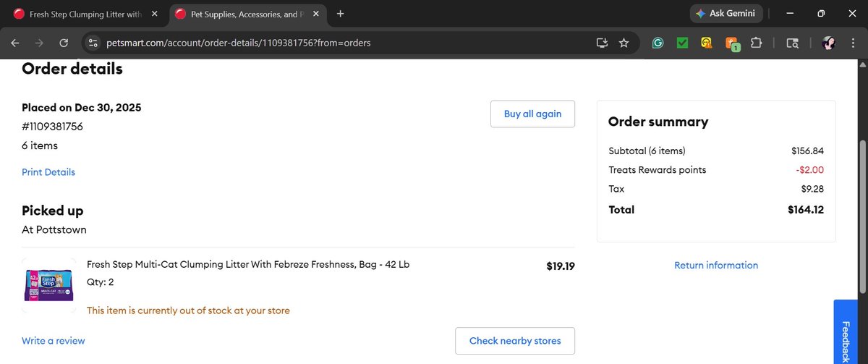
Task: Click the item price $19.19
Action: click(x=561, y=266)
